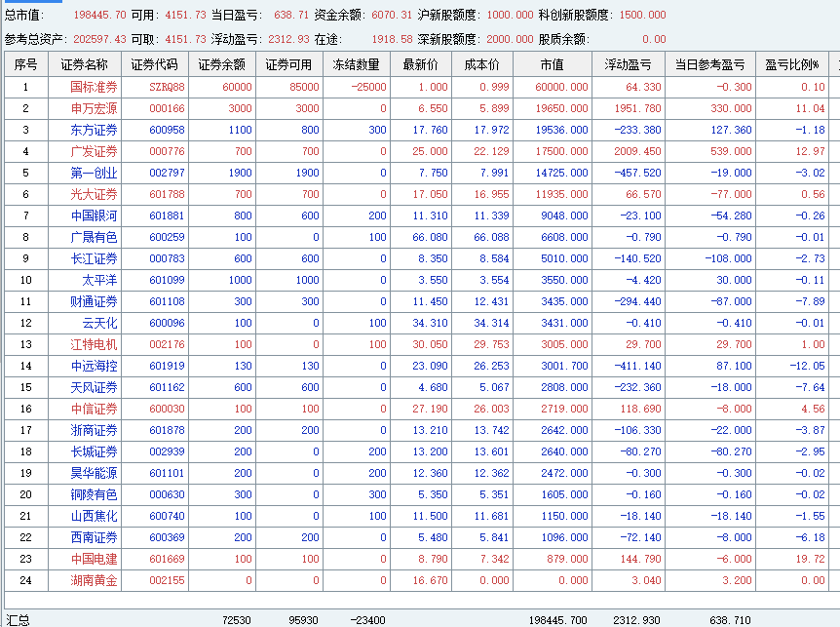Sort by the 证券代码 column header

tap(155, 64)
